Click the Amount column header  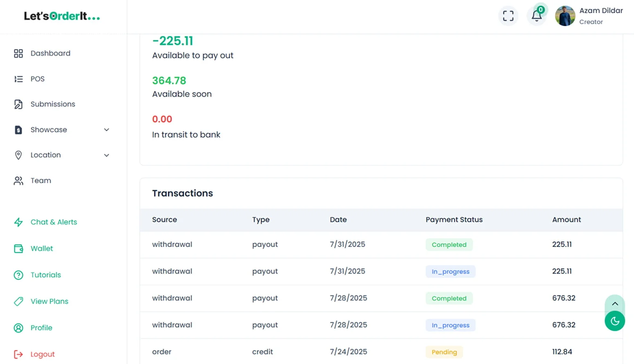566,220
